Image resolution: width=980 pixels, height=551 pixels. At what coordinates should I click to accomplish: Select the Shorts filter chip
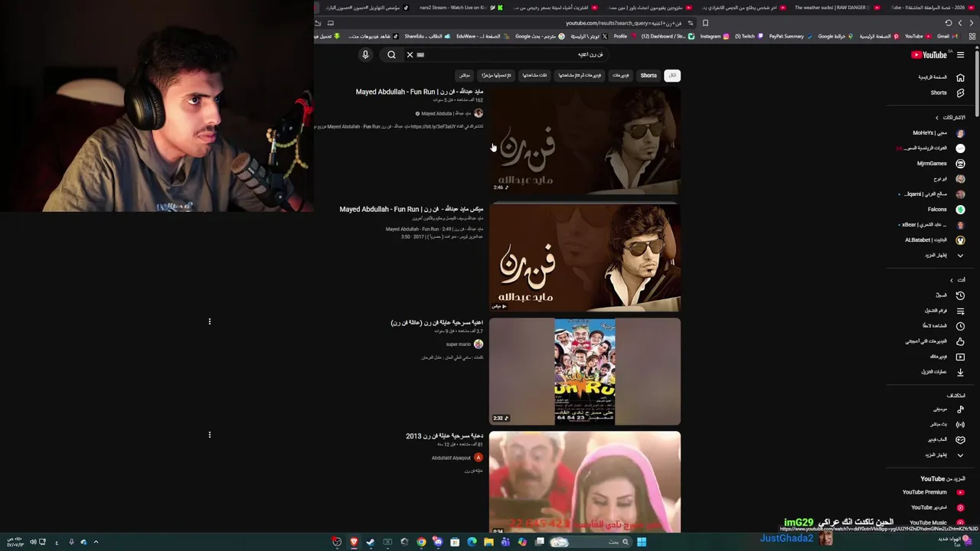648,75
